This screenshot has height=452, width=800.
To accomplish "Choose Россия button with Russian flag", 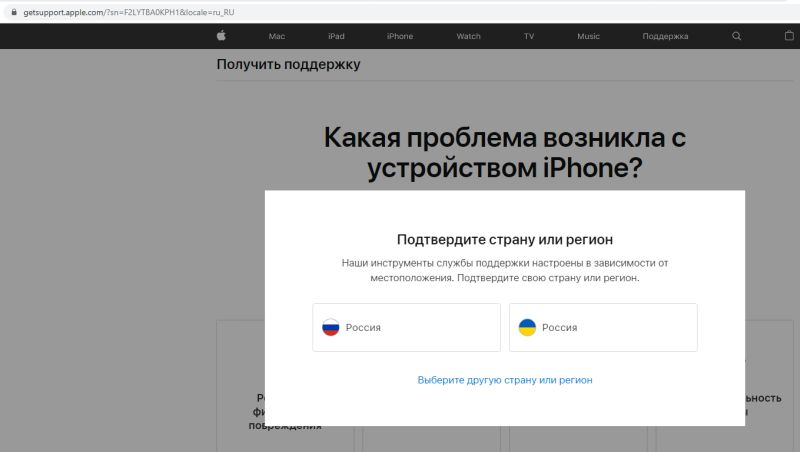I will tap(407, 328).
